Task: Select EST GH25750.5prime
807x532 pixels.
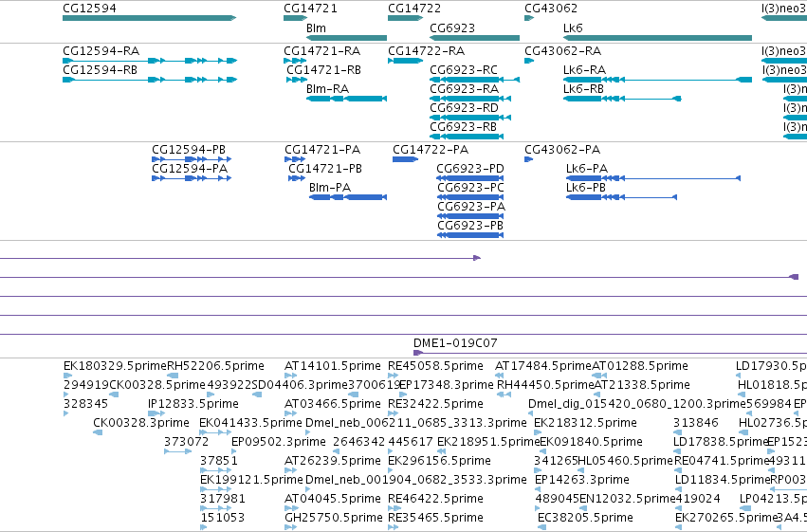Action: [291, 528]
